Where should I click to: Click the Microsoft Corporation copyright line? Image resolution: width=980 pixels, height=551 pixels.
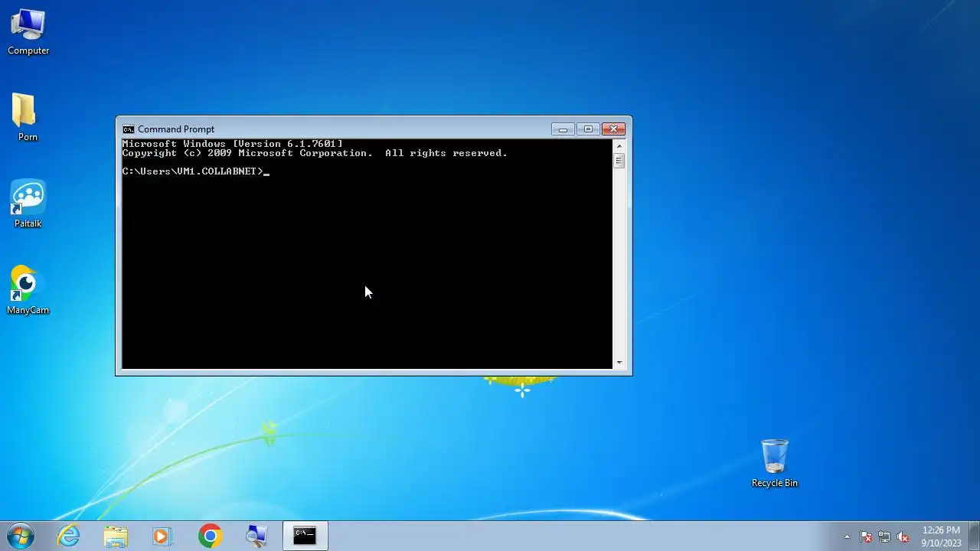pyautogui.click(x=315, y=153)
